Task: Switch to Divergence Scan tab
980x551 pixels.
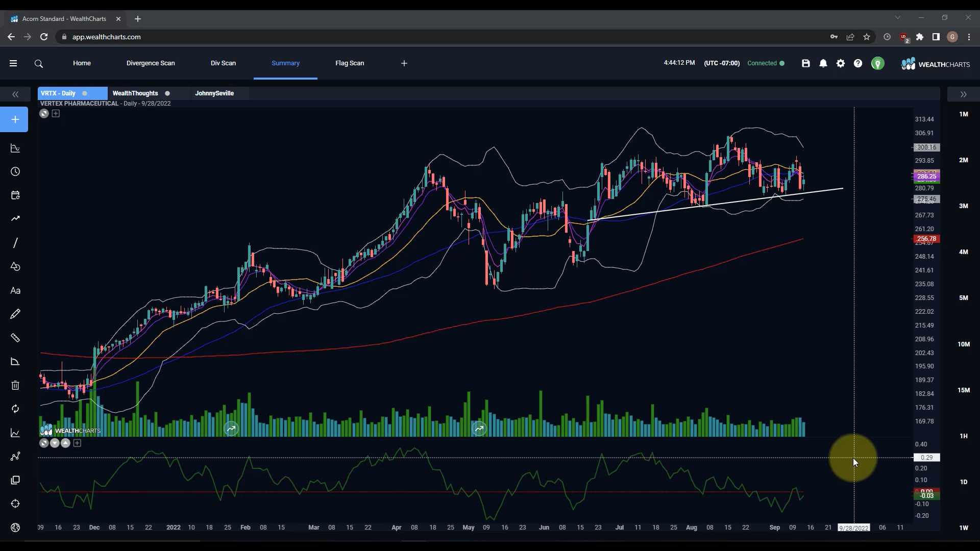Action: point(151,63)
